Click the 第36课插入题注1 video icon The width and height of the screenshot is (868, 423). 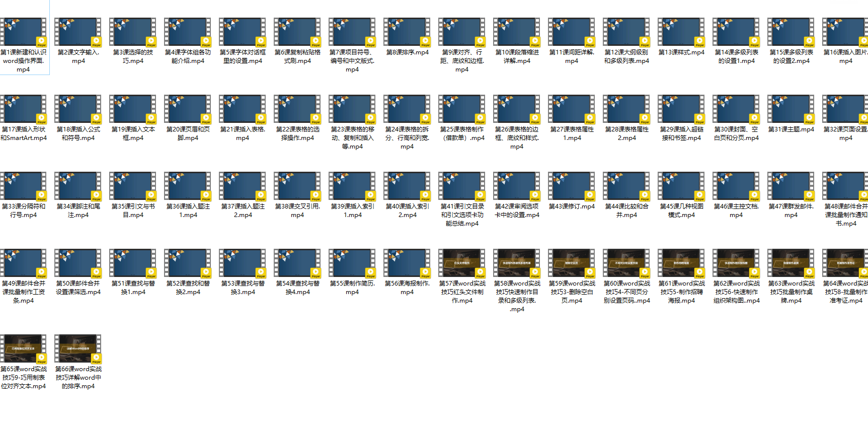(x=188, y=186)
